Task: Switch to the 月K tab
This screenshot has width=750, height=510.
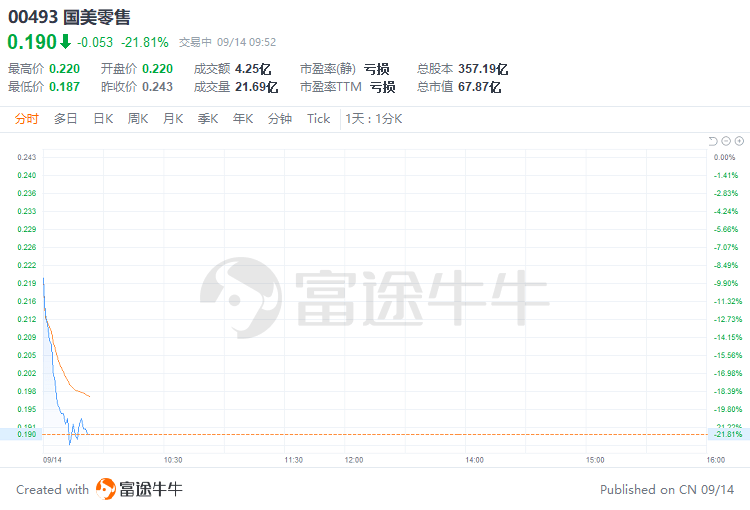Action: click(x=173, y=119)
